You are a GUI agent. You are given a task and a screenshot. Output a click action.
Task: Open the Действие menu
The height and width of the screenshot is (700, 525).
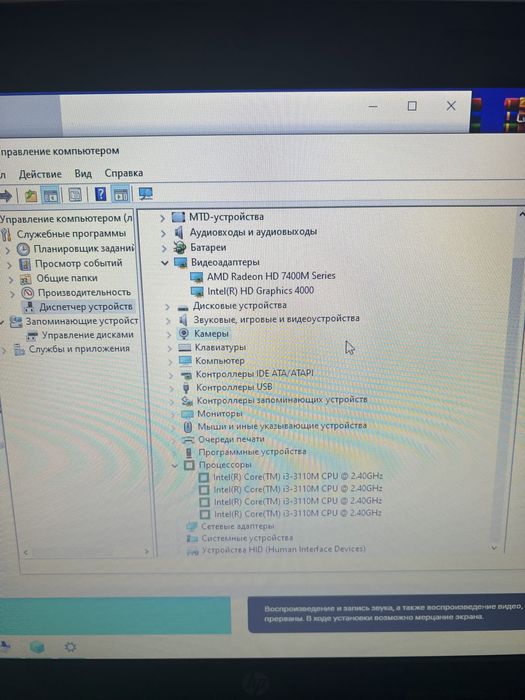[40, 174]
